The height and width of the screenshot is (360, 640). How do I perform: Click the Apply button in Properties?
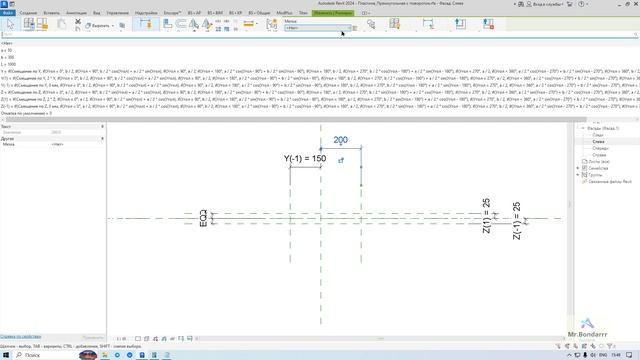click(93, 337)
